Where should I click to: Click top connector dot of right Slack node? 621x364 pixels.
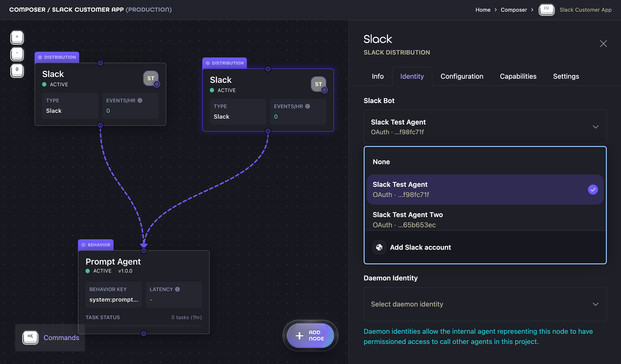click(268, 69)
